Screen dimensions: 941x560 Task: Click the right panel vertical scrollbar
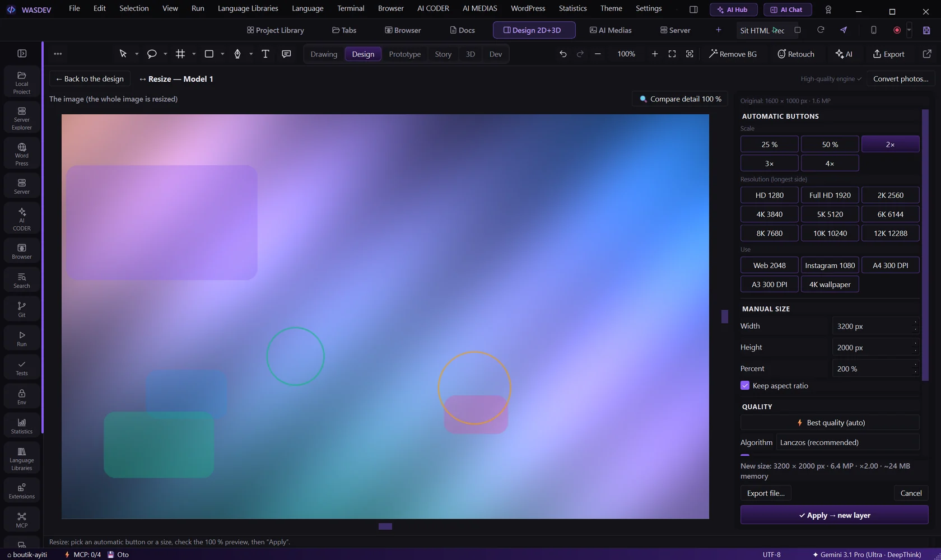[x=925, y=245]
